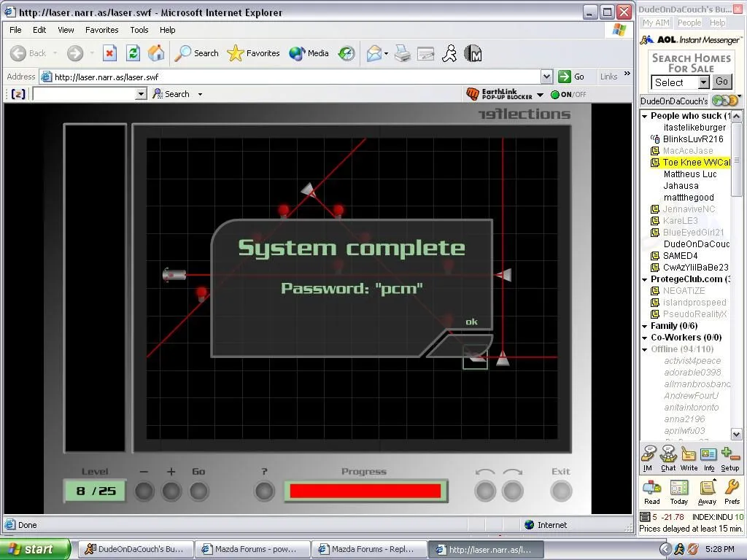
Task: Click the AIM Setup icon
Action: click(729, 458)
